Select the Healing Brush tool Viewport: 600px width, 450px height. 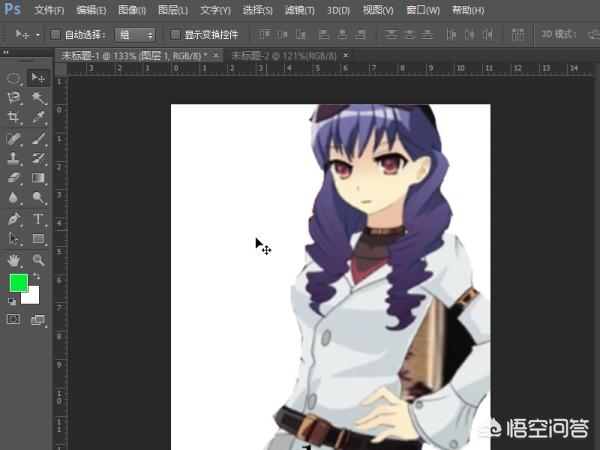click(x=14, y=139)
